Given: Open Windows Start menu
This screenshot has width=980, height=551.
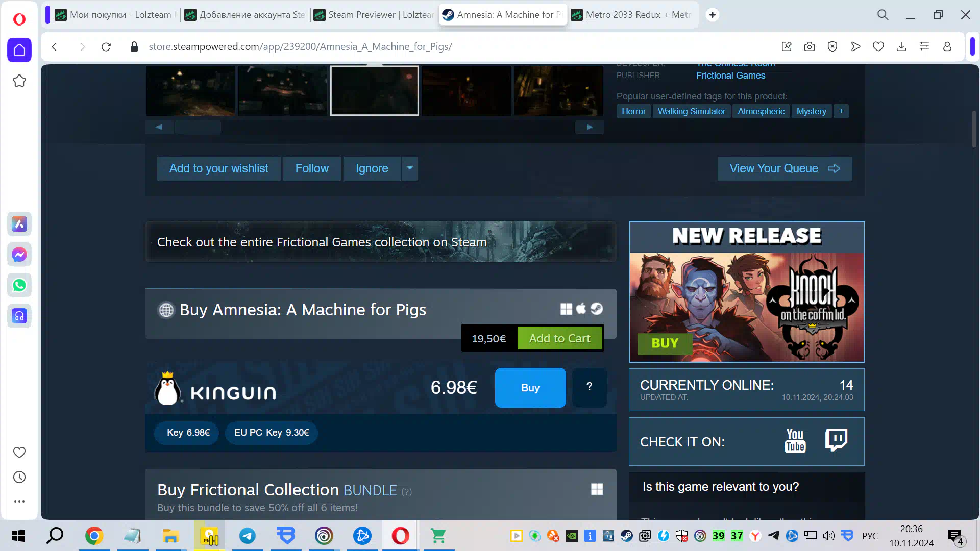Looking at the screenshot, I should [18, 536].
